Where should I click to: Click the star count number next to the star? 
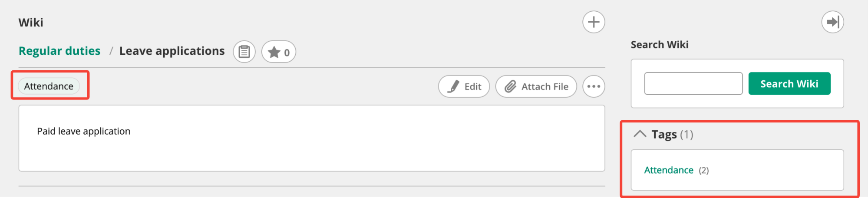pos(287,53)
